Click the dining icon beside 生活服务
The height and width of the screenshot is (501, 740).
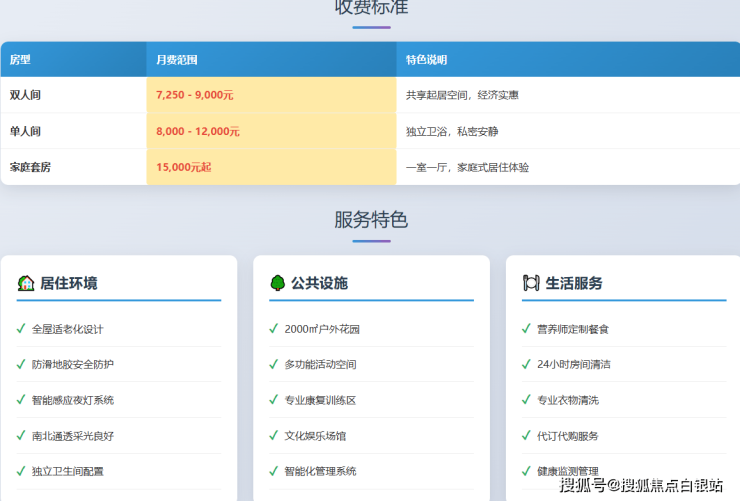pos(531,283)
